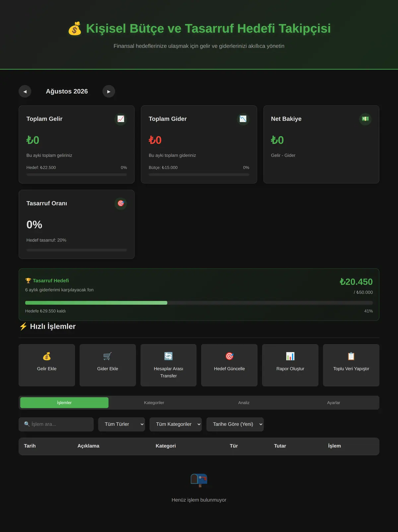Viewport: 398px width, 532px height.
Task: Click the Hedef: ₺22.500 label
Action: (x=41, y=168)
